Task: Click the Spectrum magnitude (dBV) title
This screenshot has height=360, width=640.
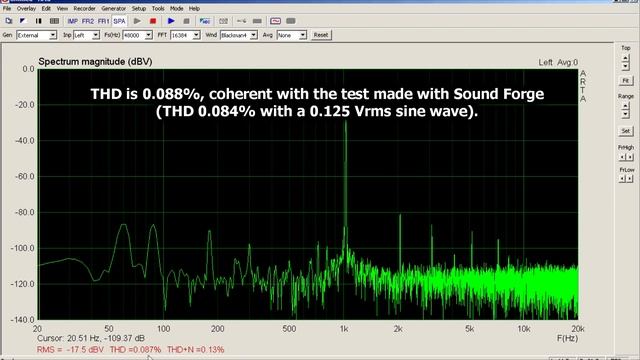Action: 95,62
